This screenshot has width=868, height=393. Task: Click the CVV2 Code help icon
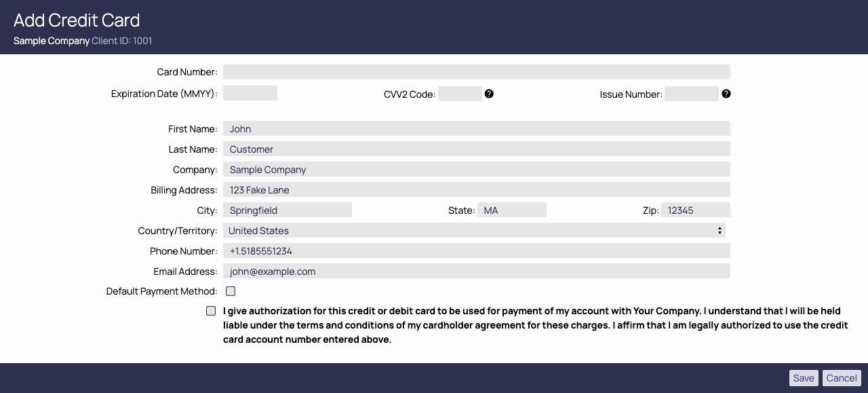coord(489,94)
